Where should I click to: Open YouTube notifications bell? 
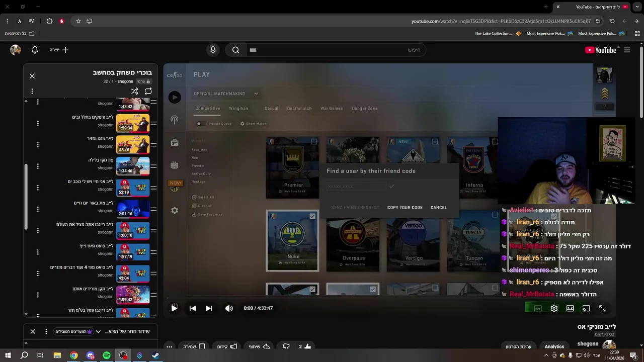click(35, 50)
